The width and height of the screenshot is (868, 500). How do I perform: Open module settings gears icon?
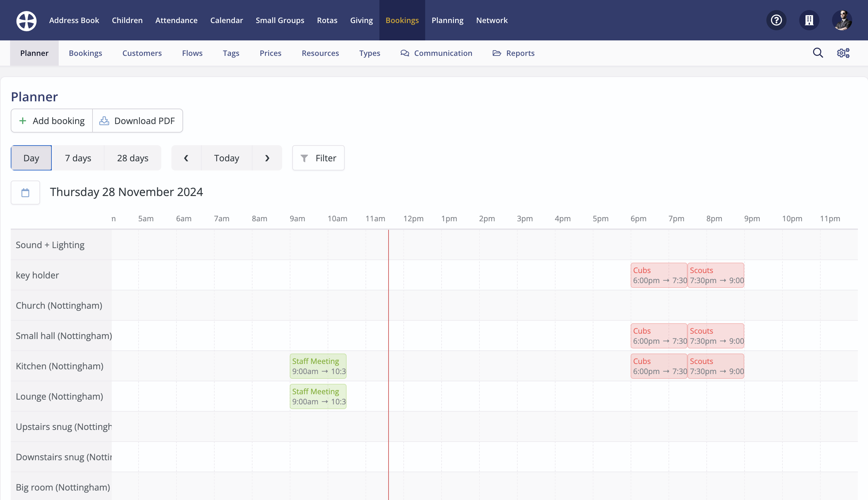843,53
